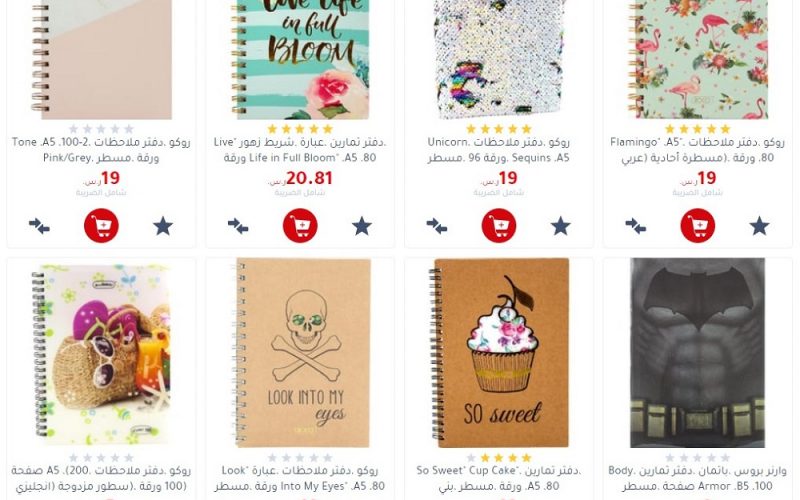This screenshot has height=500, width=800.
Task: Open the So Sweet Cup Cake title link
Action: 498,478
